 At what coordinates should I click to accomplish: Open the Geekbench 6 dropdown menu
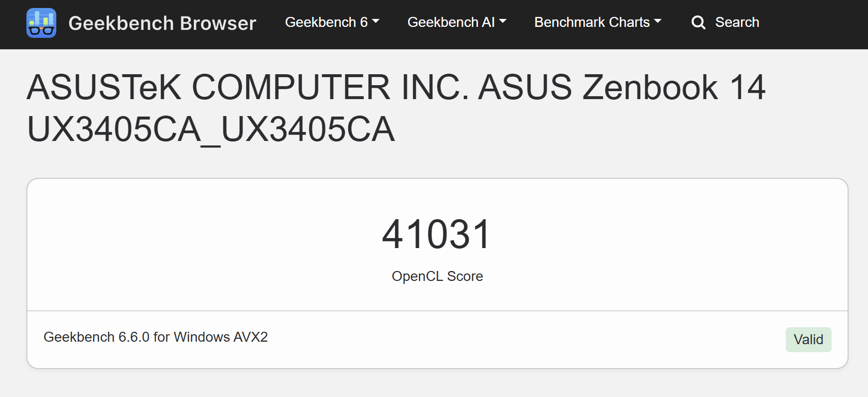pyautogui.click(x=332, y=22)
